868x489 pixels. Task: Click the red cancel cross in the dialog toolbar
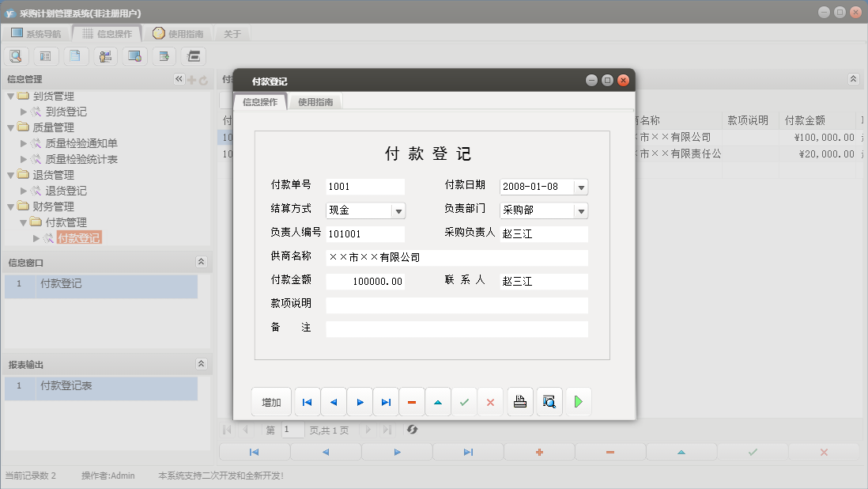(x=490, y=401)
